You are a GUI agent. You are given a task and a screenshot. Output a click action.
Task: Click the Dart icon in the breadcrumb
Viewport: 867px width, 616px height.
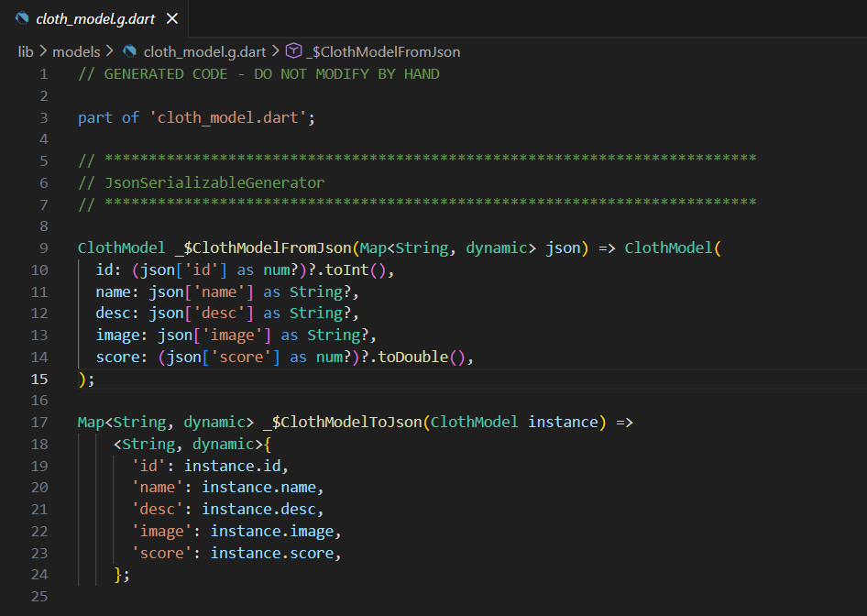(130, 51)
